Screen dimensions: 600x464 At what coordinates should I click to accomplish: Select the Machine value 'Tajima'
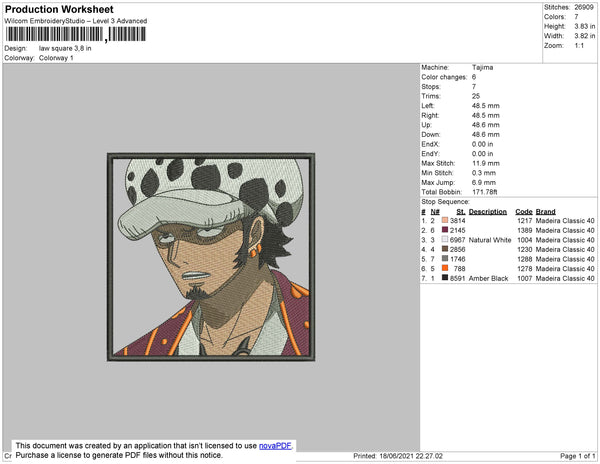483,67
